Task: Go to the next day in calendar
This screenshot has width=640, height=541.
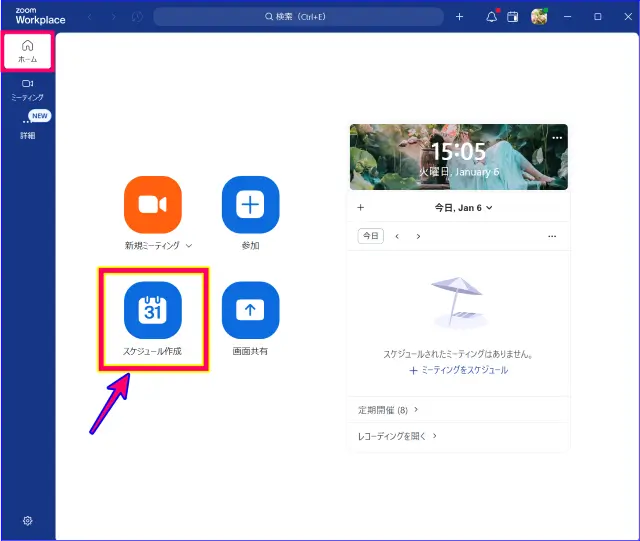Action: pyautogui.click(x=418, y=236)
